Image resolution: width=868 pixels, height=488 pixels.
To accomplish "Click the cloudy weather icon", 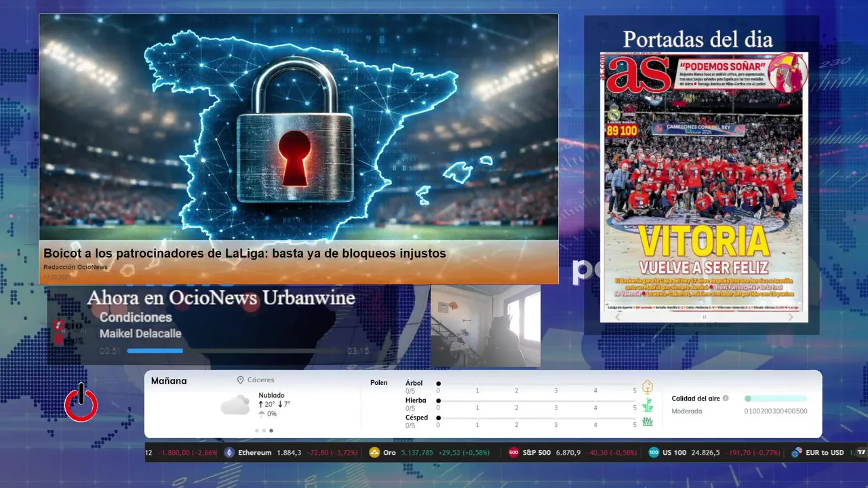I will point(235,405).
